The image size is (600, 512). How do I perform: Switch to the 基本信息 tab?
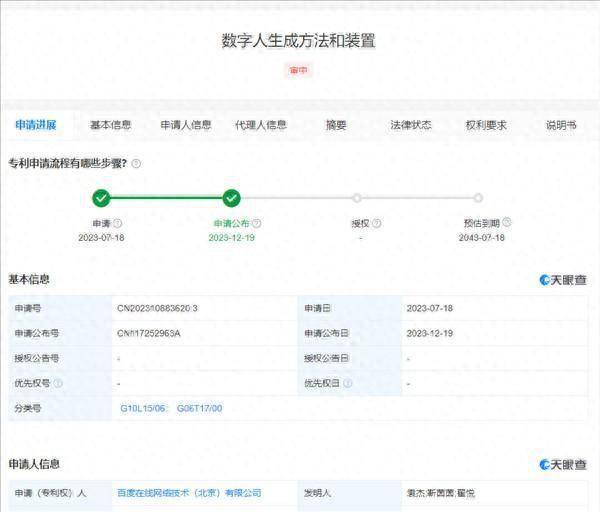tap(111, 125)
